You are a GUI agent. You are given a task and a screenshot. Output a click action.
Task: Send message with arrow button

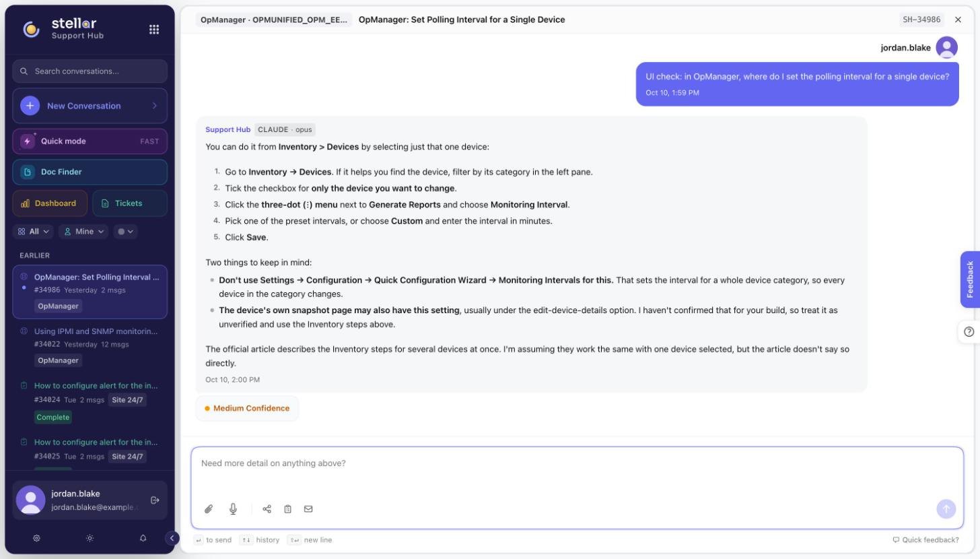pyautogui.click(x=946, y=509)
